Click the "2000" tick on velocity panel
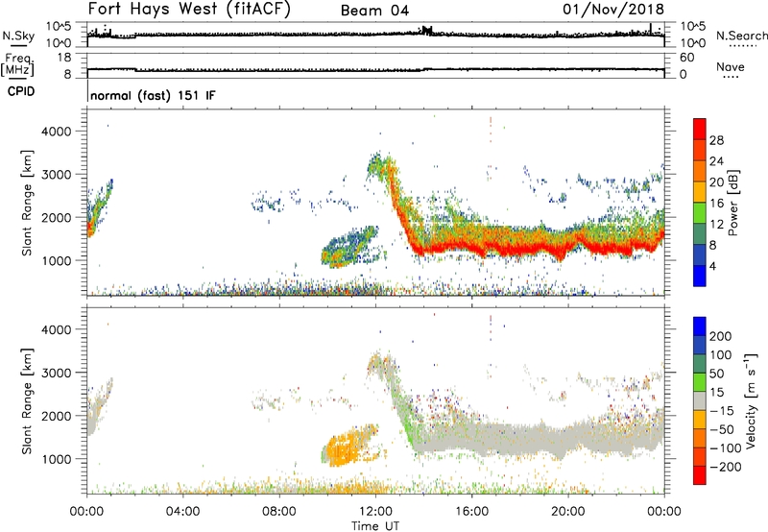The width and height of the screenshot is (768, 532). pos(56,416)
